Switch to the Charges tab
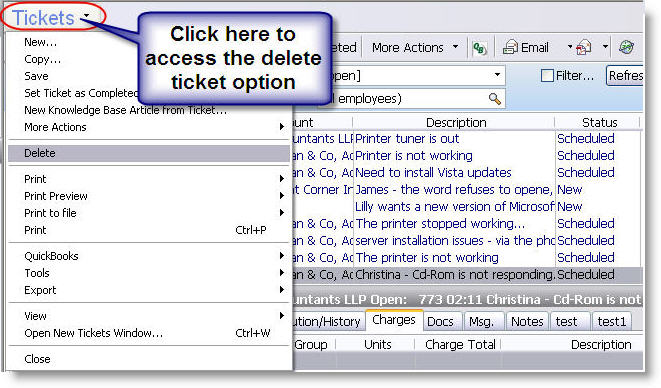This screenshot has height=388, width=661. [394, 320]
